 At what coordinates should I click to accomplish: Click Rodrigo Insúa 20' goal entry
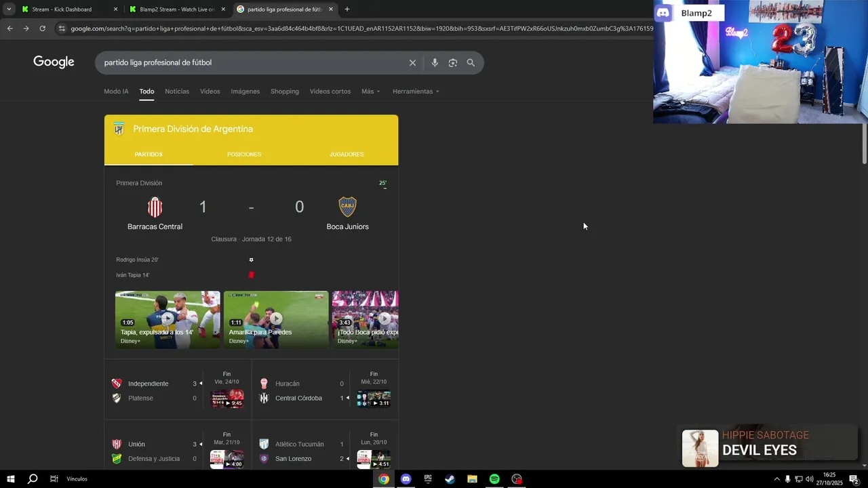(x=137, y=260)
